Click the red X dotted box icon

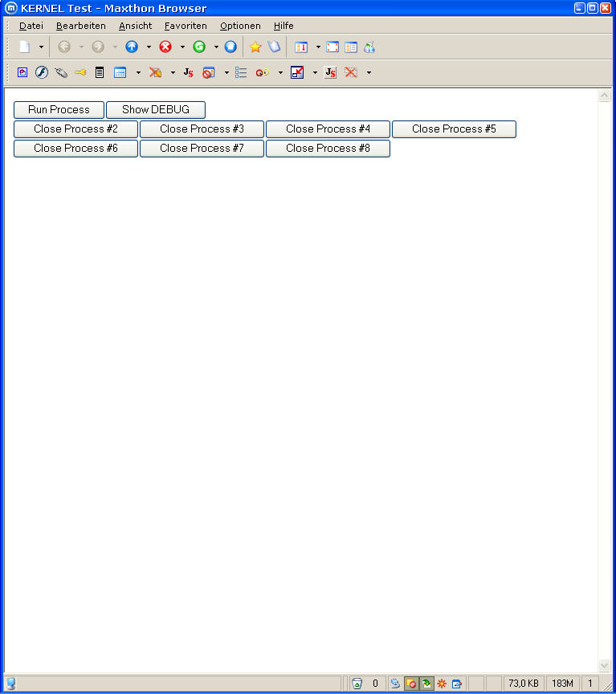351,72
